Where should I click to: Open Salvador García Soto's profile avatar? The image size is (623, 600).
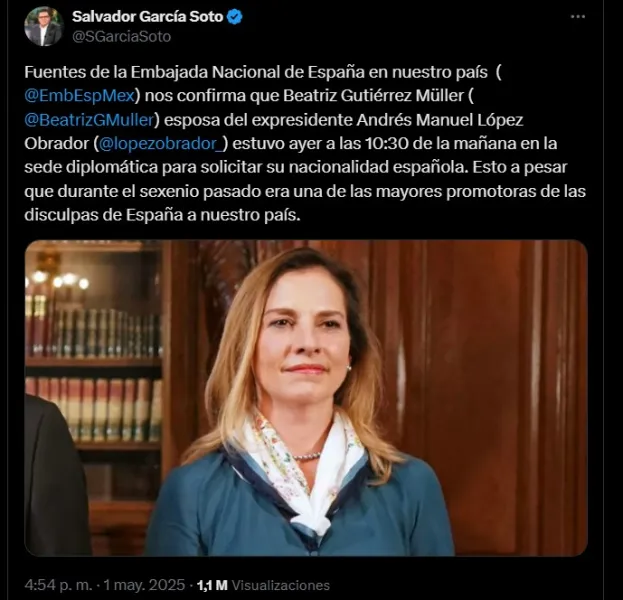point(43,27)
